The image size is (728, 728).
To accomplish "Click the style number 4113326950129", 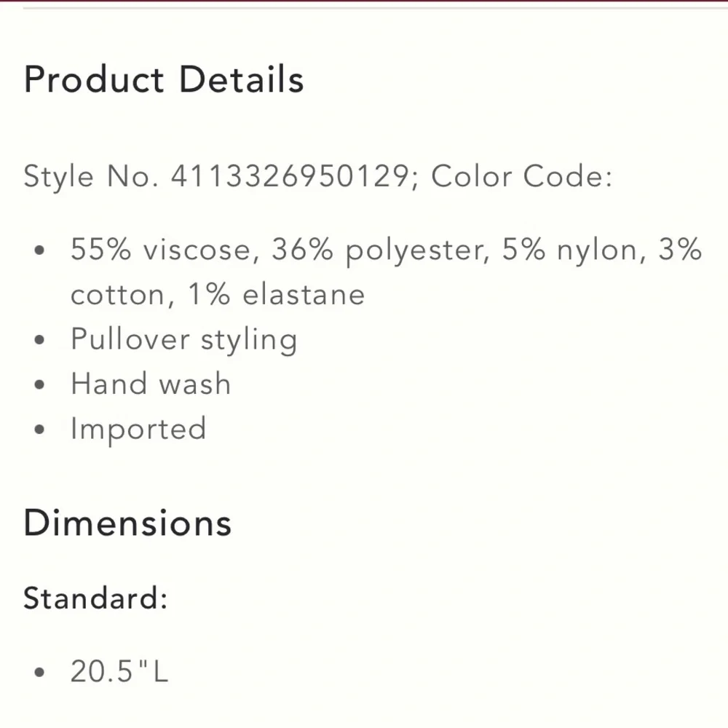I will coord(291,177).
